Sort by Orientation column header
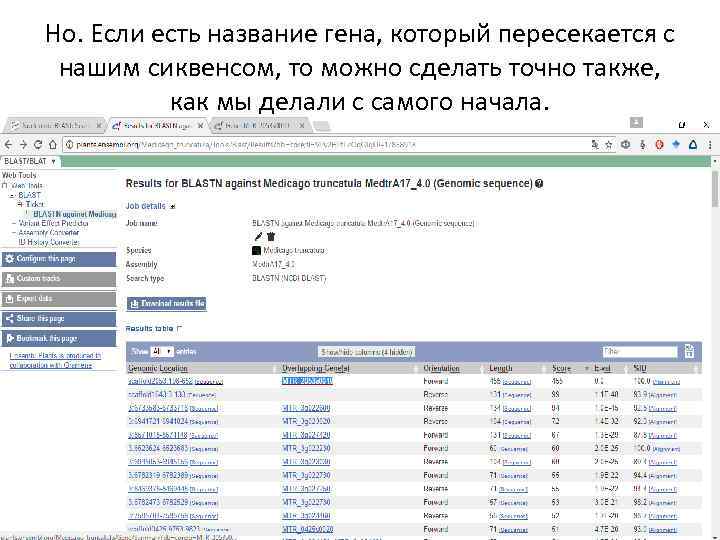This screenshot has width=720, height=540. pyautogui.click(x=441, y=368)
